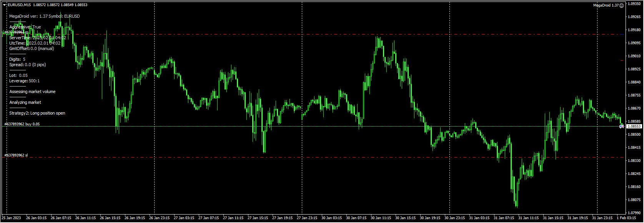
Task: Click the 'GmtOffset: 0.0 (manual)' line
Action: click(32, 48)
